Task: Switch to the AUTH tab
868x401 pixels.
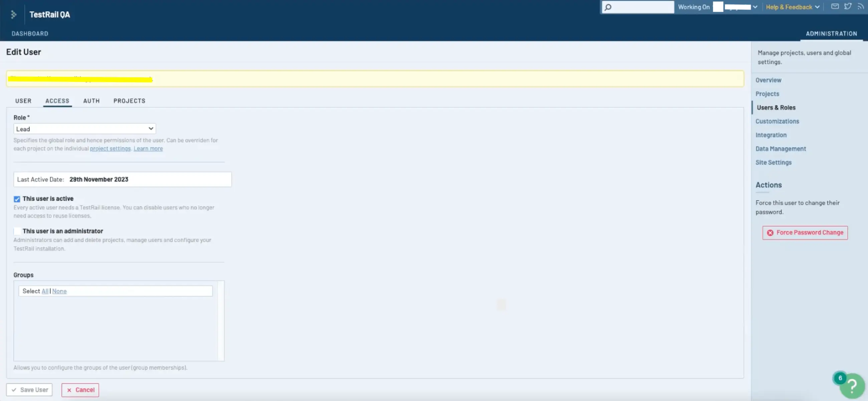Action: tap(92, 101)
